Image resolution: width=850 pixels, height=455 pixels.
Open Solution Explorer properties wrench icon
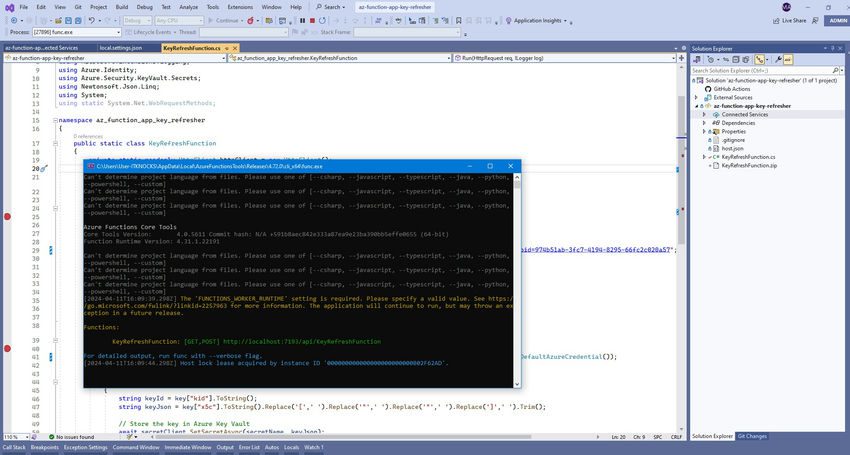[778, 60]
